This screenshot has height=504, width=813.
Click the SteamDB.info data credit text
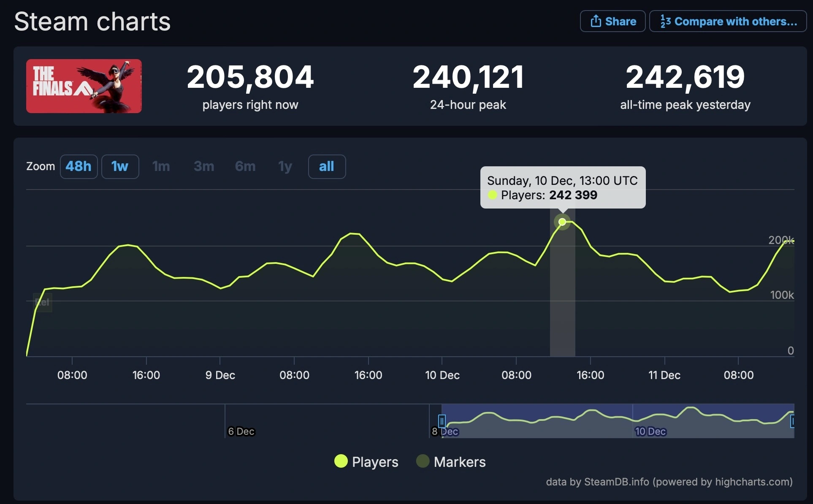pos(669,482)
